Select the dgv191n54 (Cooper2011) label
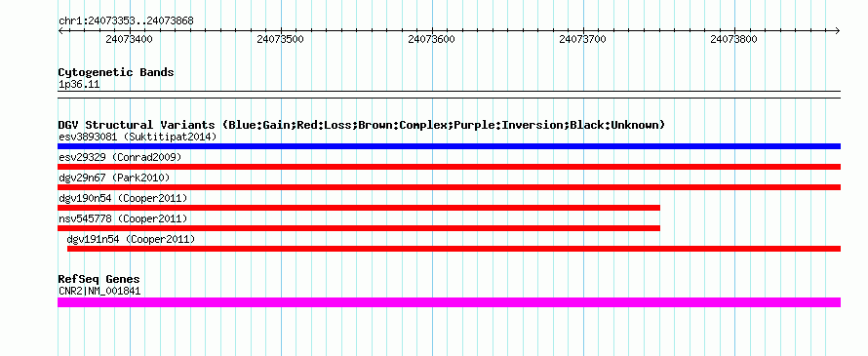The height and width of the screenshot is (356, 868). (x=131, y=239)
